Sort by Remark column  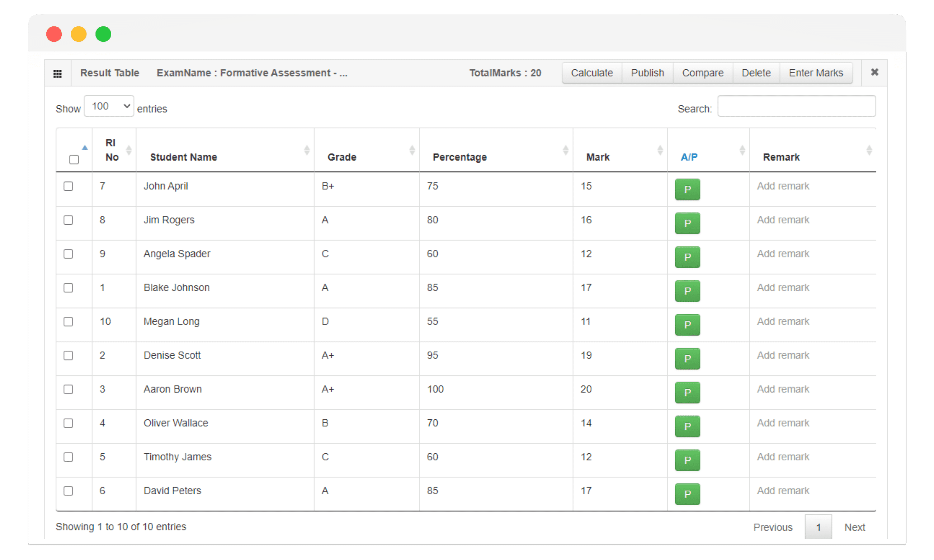click(813, 150)
